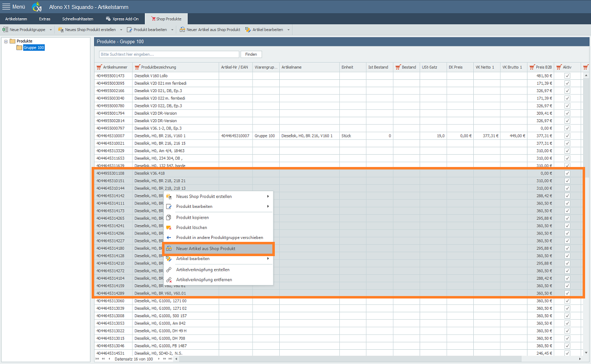The height and width of the screenshot is (364, 591).
Task: Collapse the Produkte tree node
Action: point(5,41)
